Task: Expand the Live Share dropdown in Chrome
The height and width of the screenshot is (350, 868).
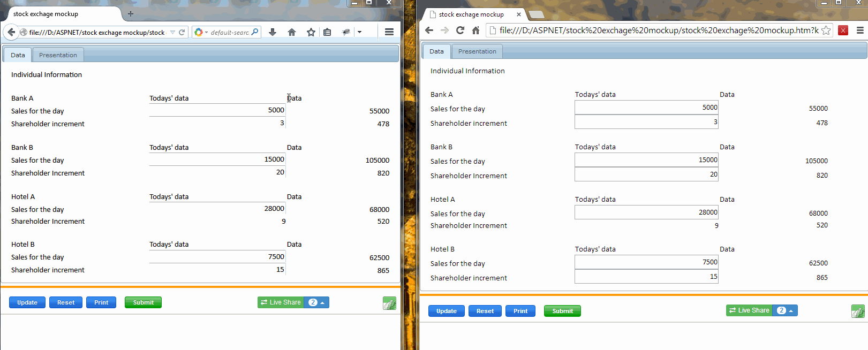Action: click(785, 310)
